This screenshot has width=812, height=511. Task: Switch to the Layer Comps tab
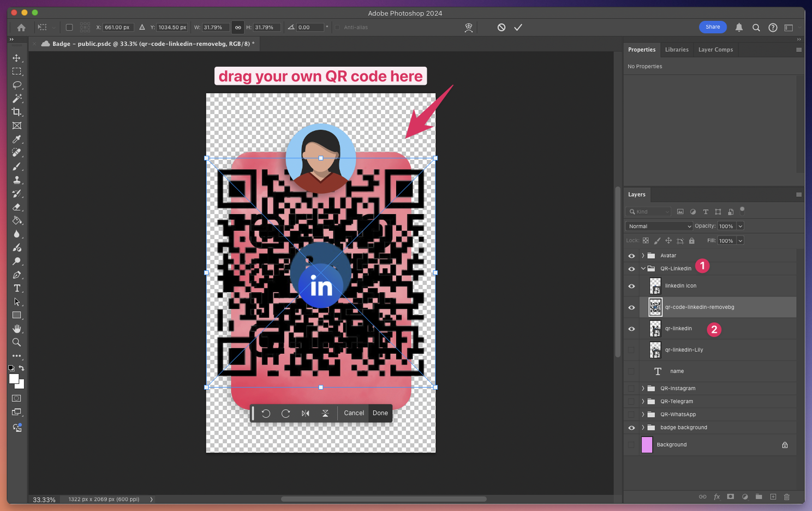(x=715, y=50)
